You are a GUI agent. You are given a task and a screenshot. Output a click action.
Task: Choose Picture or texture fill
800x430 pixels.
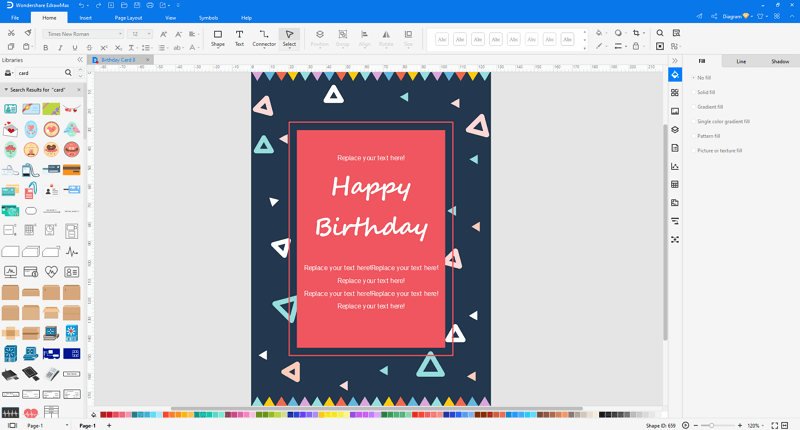[x=719, y=151]
